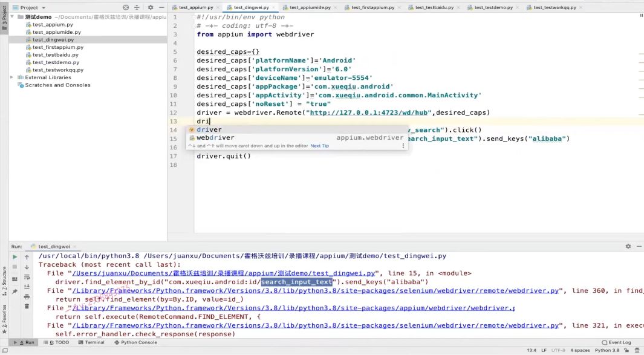Screen dimensions: 644x355
Task: Click Next Tip link in autocomplete popup
Action: tap(319, 146)
